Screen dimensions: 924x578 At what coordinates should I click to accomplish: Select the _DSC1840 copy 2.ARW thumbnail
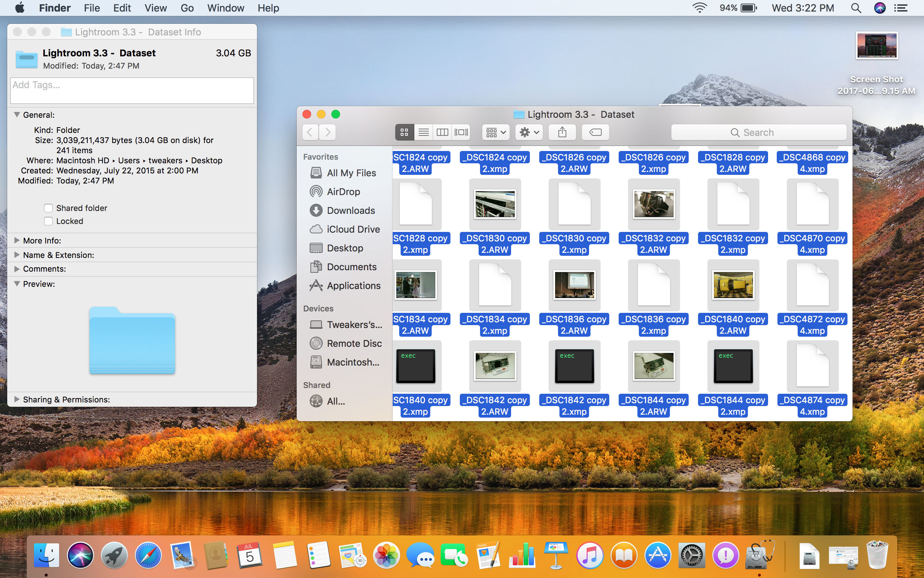tap(733, 285)
